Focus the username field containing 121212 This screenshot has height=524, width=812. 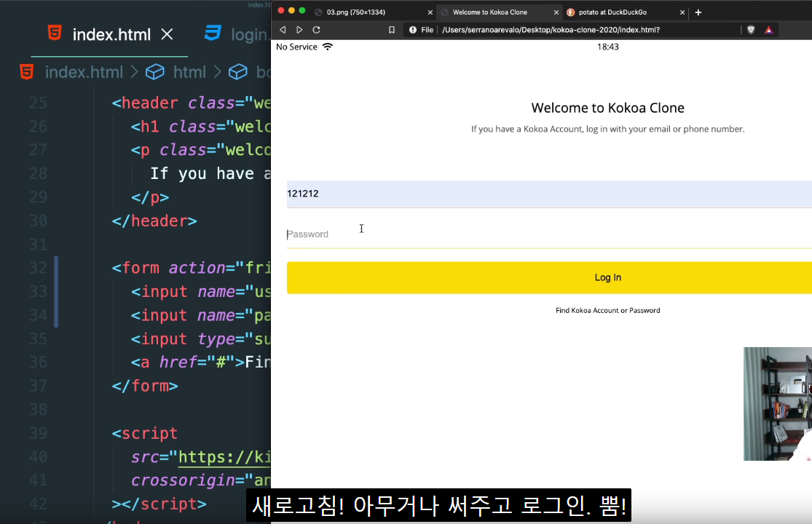549,194
